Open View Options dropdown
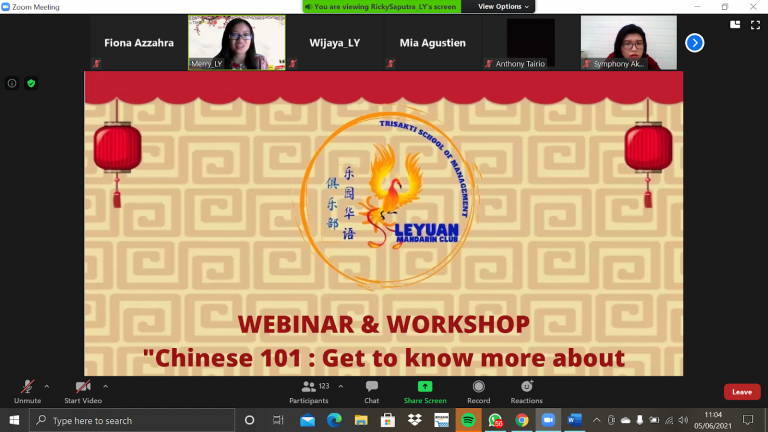Image resolution: width=768 pixels, height=432 pixels. pyautogui.click(x=503, y=6)
